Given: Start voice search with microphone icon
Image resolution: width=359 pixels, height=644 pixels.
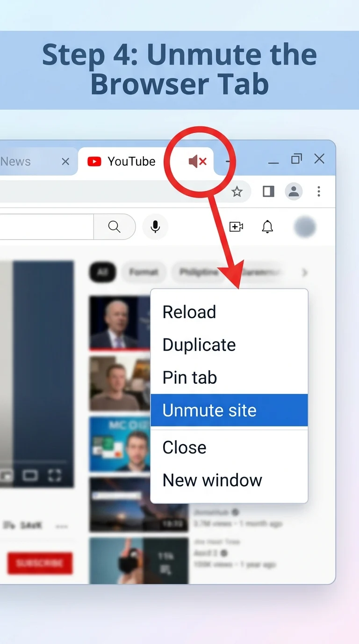Looking at the screenshot, I should [155, 227].
